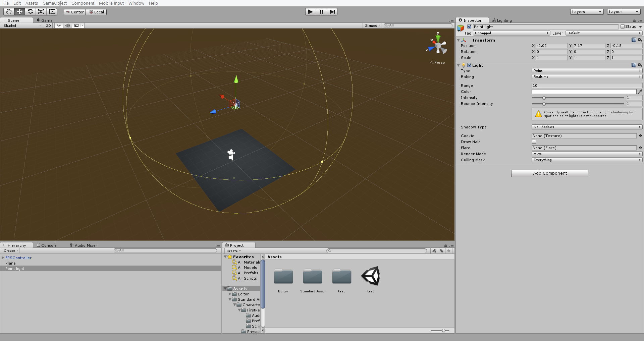Viewport: 644px width, 341px height.
Task: Activate the Color eyedropper in Light component
Action: (x=640, y=91)
